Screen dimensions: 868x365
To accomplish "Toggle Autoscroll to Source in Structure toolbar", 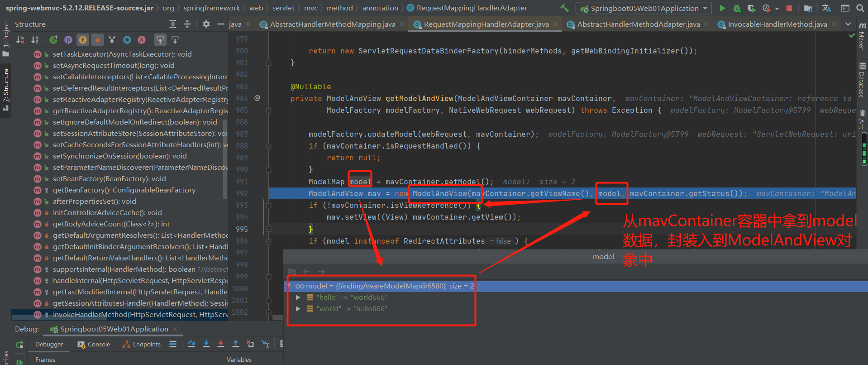I will tap(160, 40).
